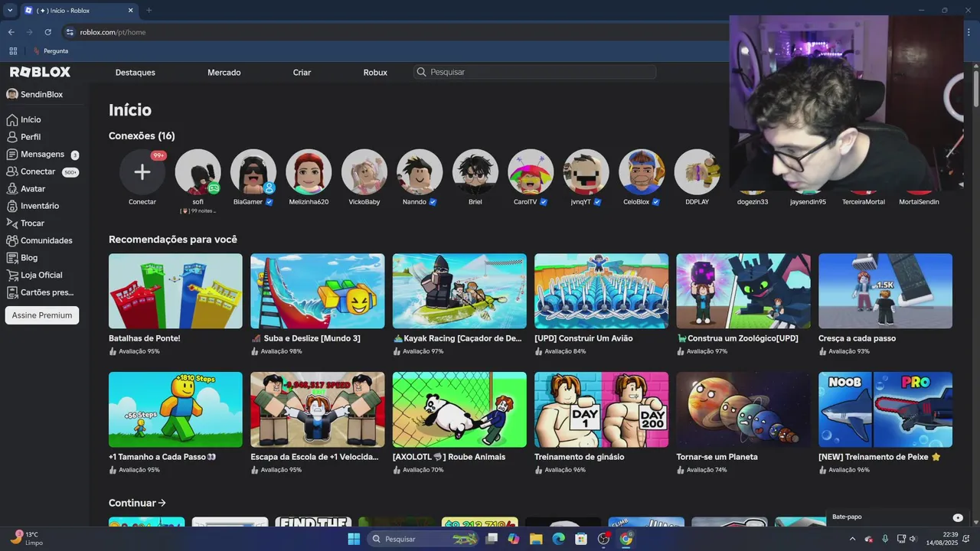Open CeloBlox's connection avatar
Viewport: 980px width, 551px height.
[642, 171]
